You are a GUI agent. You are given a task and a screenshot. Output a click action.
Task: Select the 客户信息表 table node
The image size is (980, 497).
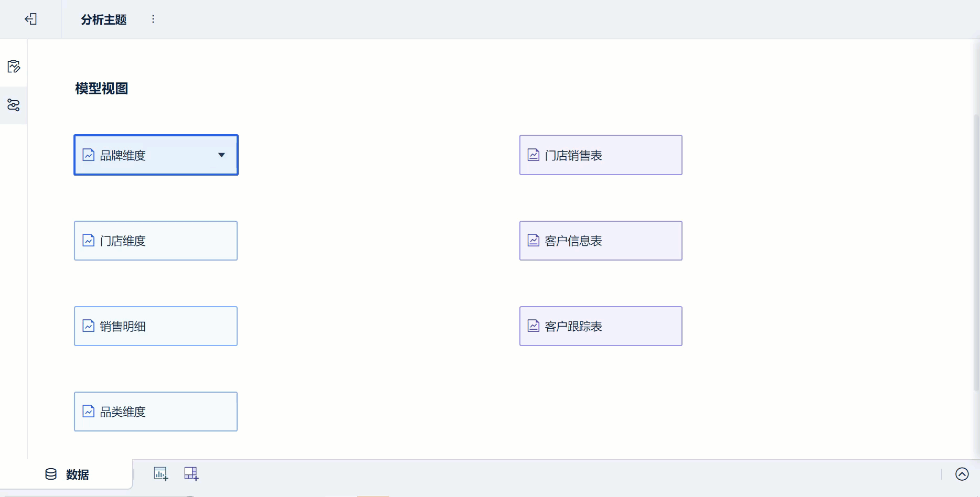[x=601, y=241]
